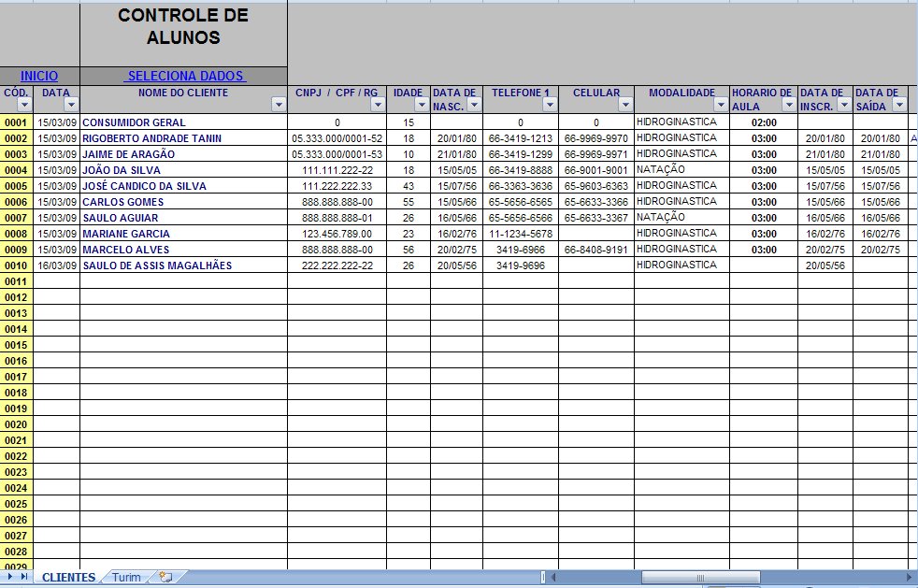Select DATA DE INSCR. cell 20/05/56

825,265
